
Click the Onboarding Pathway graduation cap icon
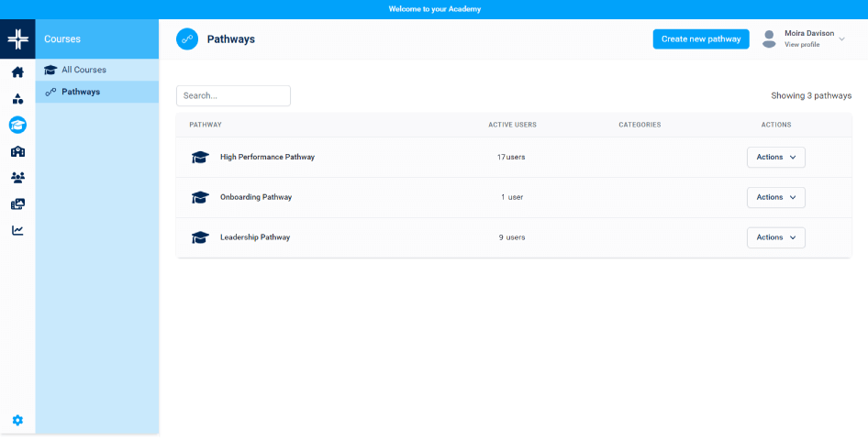click(200, 197)
